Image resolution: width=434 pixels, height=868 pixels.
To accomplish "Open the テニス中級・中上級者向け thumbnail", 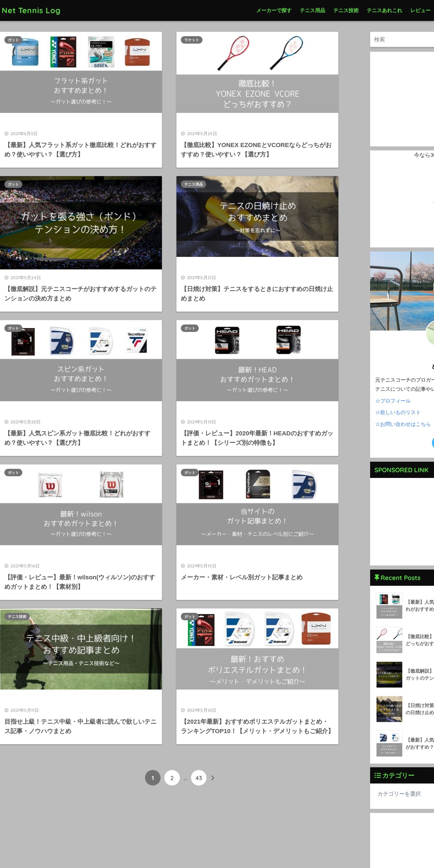I will (81, 649).
